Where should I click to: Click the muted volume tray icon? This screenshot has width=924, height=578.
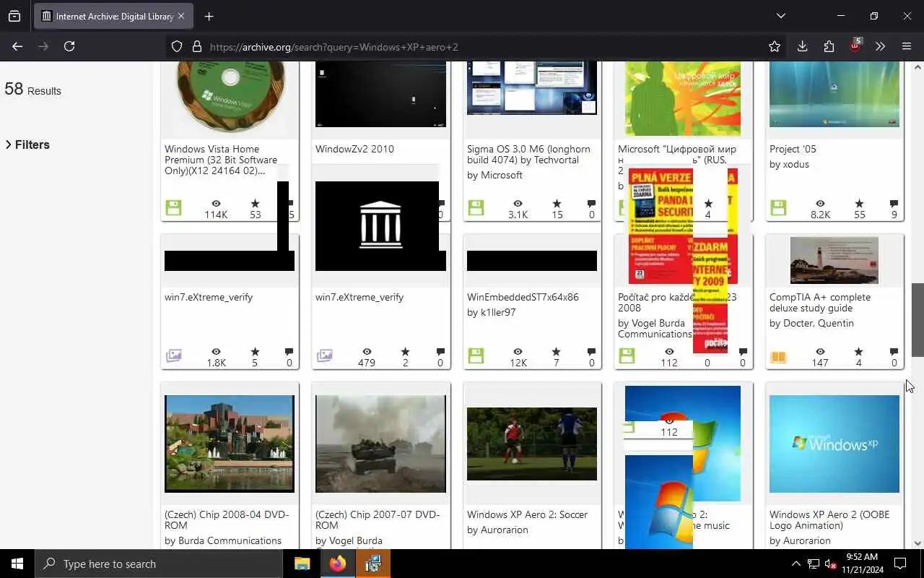pos(831,564)
